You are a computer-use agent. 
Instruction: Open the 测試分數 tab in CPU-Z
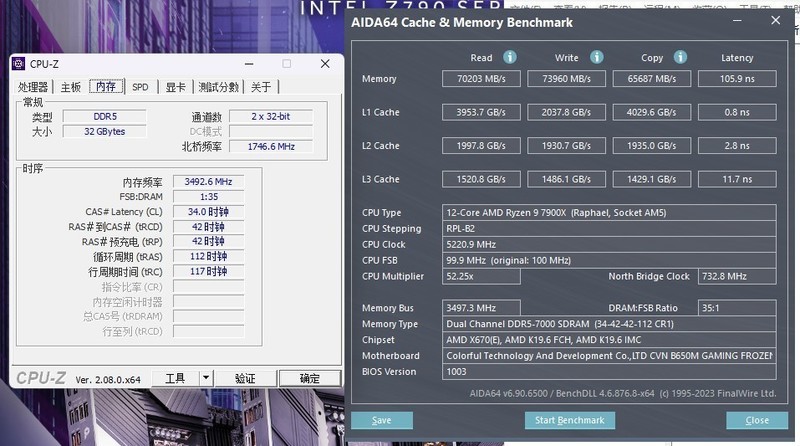point(218,87)
